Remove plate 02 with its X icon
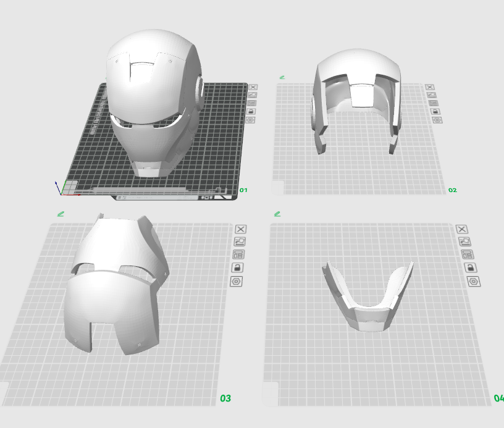The width and height of the screenshot is (504, 428). point(430,87)
